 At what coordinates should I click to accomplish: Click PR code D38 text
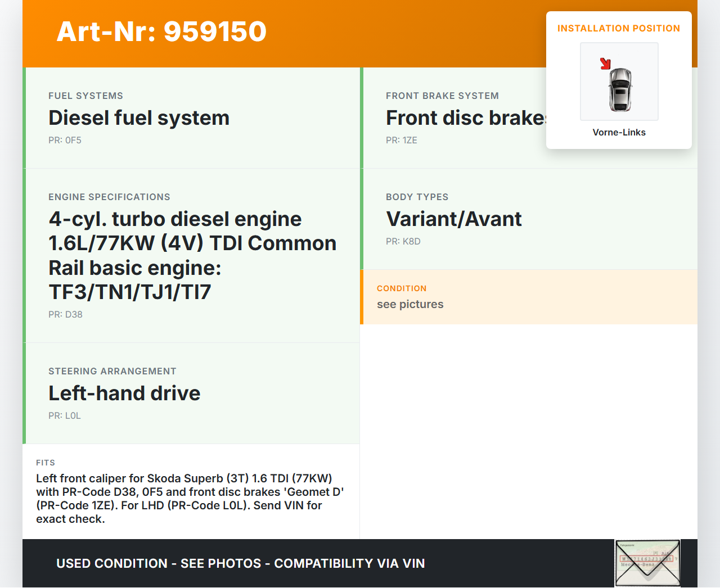(65, 315)
